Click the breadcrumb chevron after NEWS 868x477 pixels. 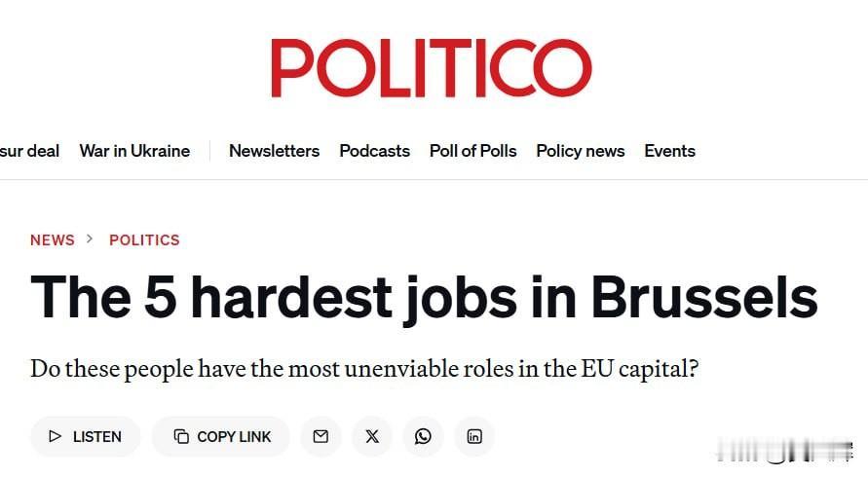91,239
